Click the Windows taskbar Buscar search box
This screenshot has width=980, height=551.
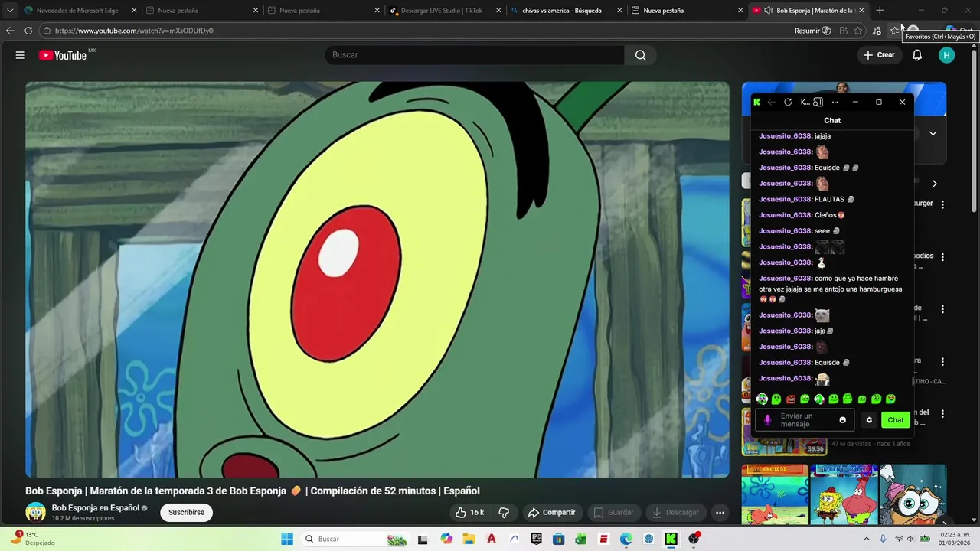[356, 539]
